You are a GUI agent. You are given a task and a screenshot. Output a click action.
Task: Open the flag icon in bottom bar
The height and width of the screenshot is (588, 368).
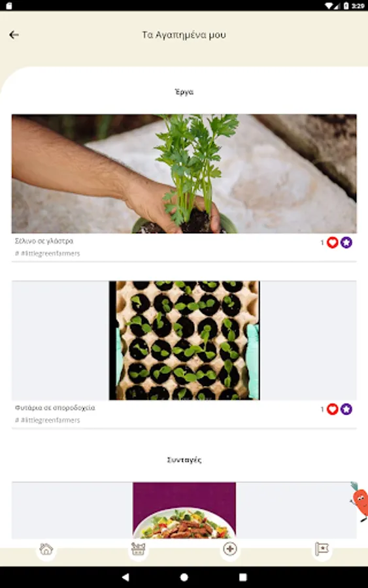click(322, 549)
